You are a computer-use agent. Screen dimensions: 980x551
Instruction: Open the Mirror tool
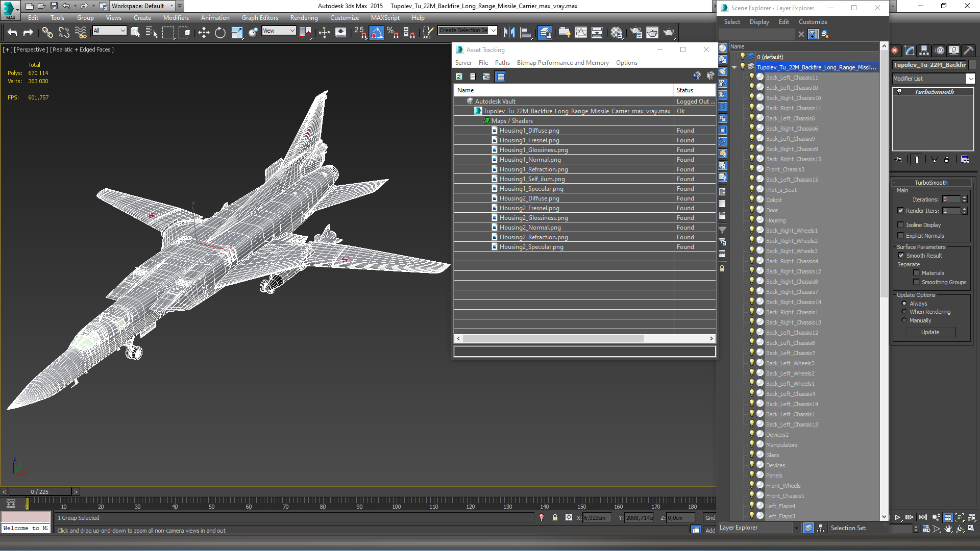tap(509, 33)
